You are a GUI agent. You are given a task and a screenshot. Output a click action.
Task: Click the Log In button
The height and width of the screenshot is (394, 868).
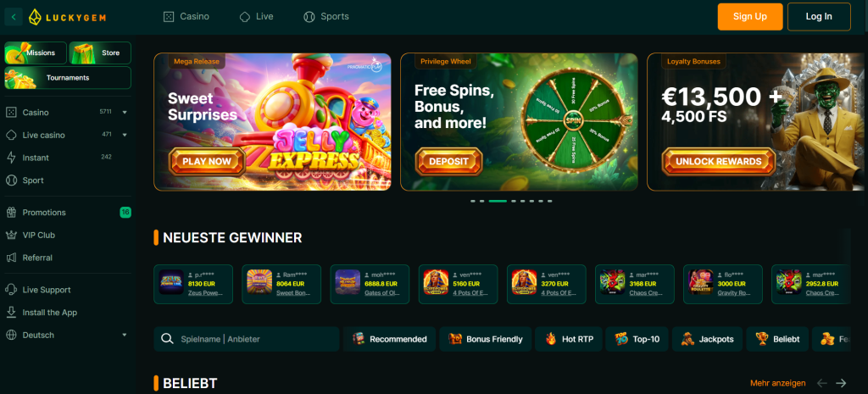pyautogui.click(x=819, y=17)
